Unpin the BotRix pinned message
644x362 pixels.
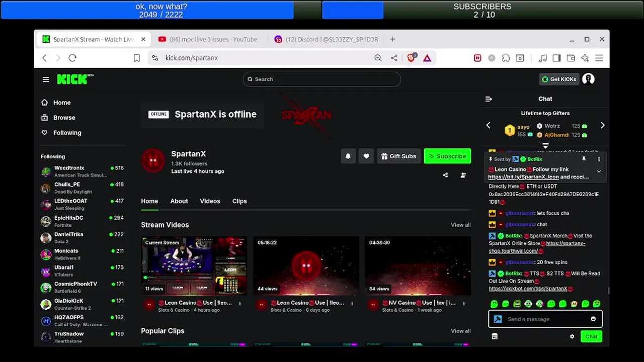pos(584,159)
